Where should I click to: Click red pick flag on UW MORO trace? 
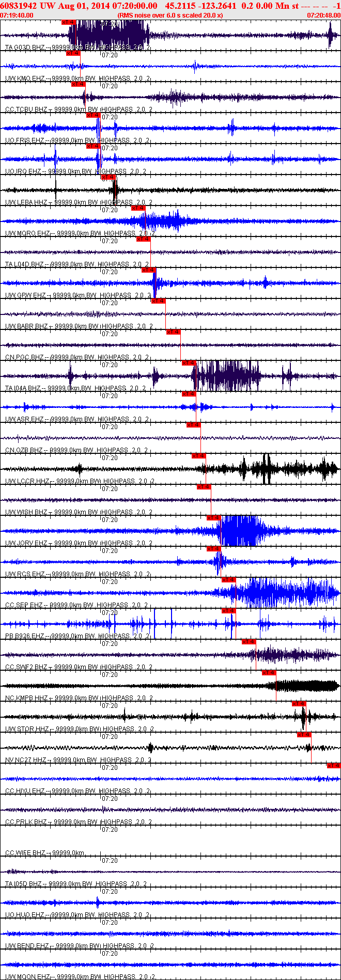138,208
